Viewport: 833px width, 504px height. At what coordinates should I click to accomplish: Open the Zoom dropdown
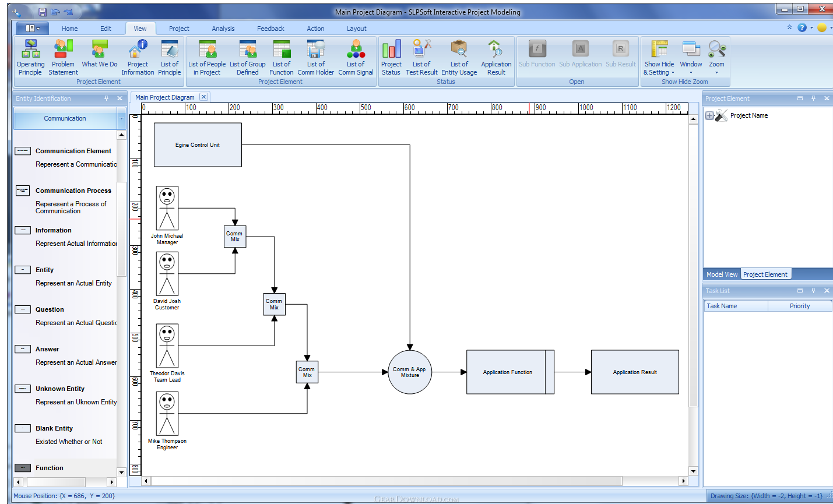(716, 58)
